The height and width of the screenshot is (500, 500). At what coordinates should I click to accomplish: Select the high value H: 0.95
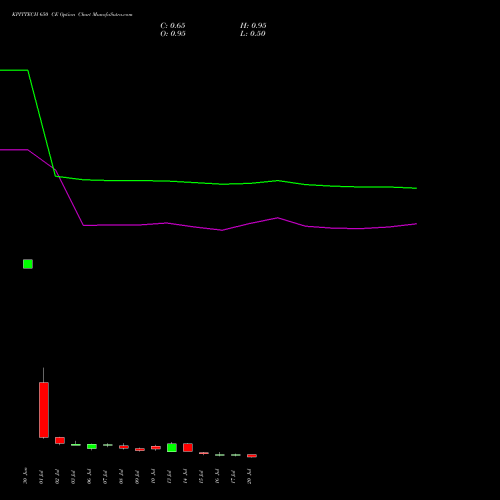coord(253,26)
